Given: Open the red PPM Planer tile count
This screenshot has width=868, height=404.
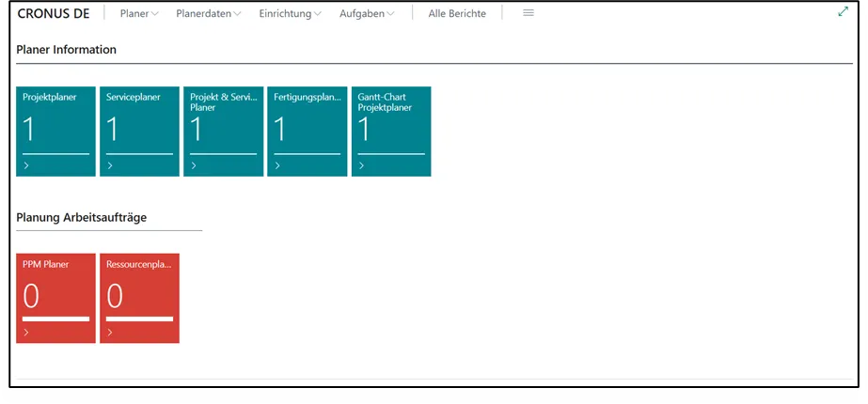Looking at the screenshot, I should 31,296.
